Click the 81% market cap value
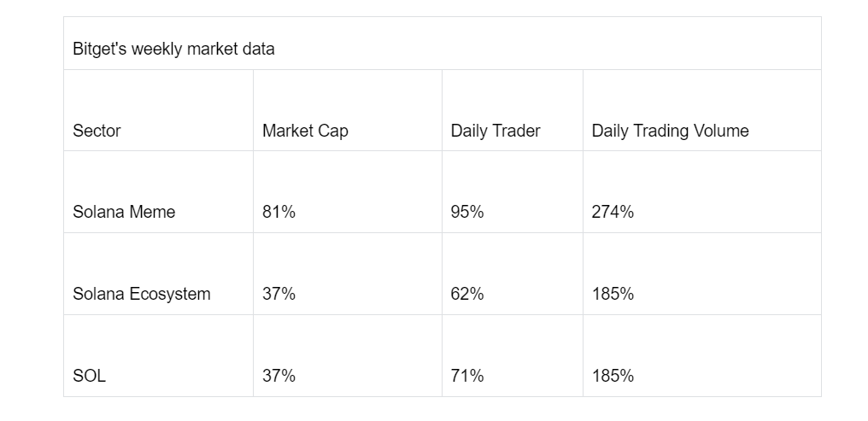The height and width of the screenshot is (421, 868). click(279, 212)
